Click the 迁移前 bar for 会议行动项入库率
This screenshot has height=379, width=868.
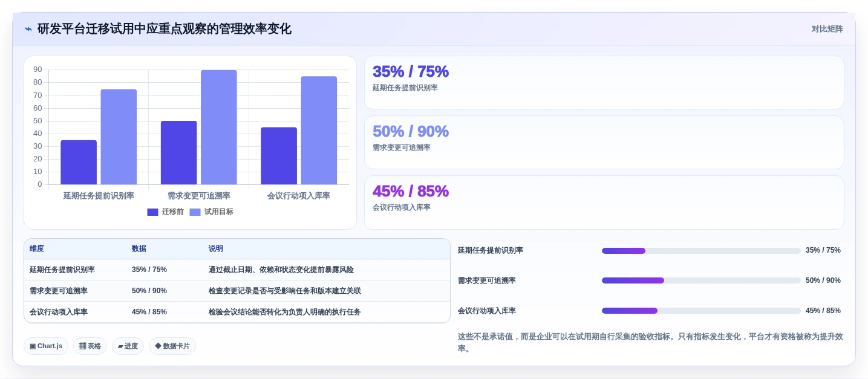[x=279, y=156]
